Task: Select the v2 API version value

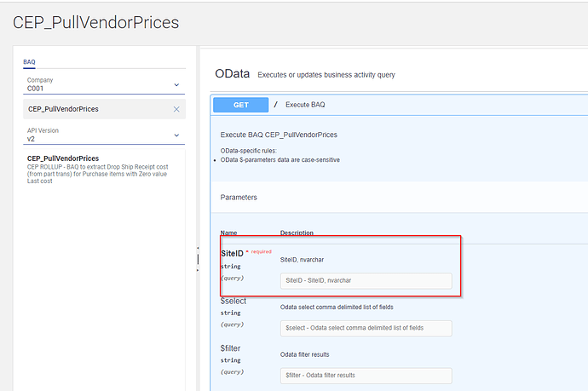Action: [31, 139]
